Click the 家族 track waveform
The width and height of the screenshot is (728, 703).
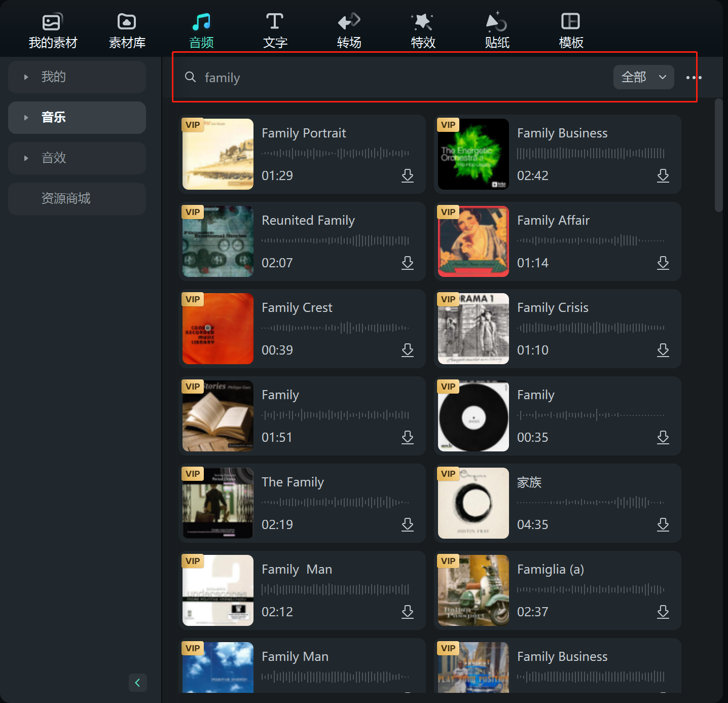591,502
